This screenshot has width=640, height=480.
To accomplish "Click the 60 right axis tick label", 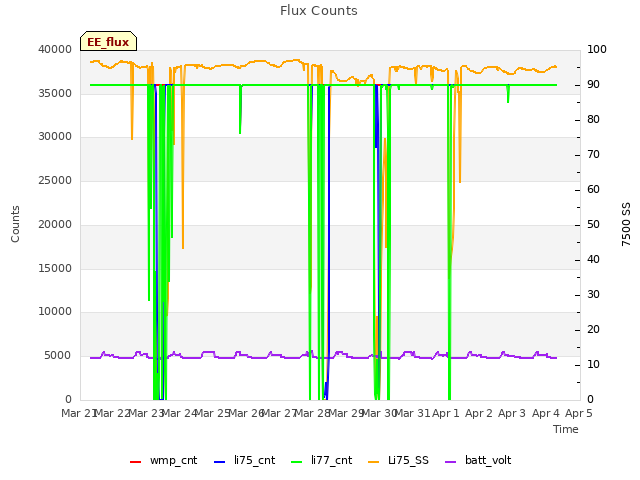I will tap(593, 190).
